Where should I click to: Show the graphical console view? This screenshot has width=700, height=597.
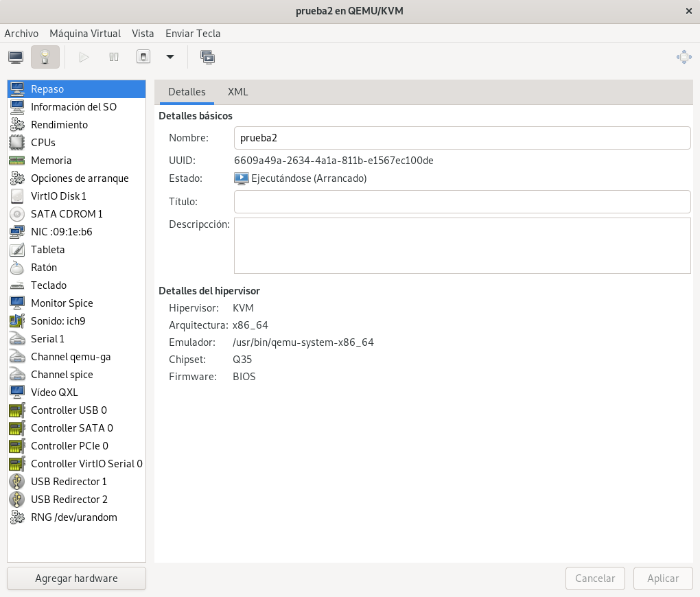[16, 57]
